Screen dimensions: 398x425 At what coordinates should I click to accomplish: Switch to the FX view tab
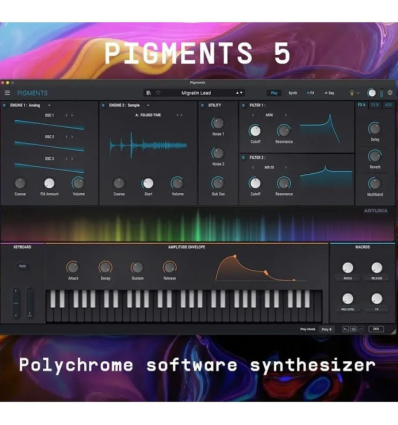pos(310,93)
